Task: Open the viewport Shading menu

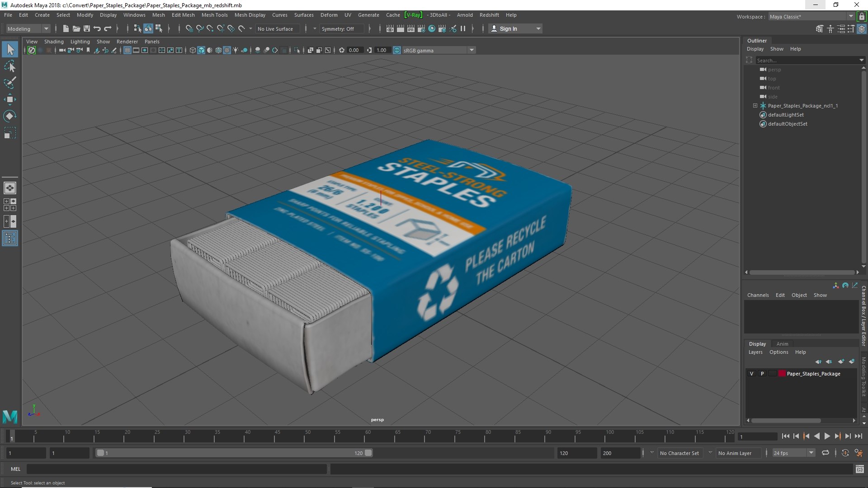Action: [x=54, y=42]
